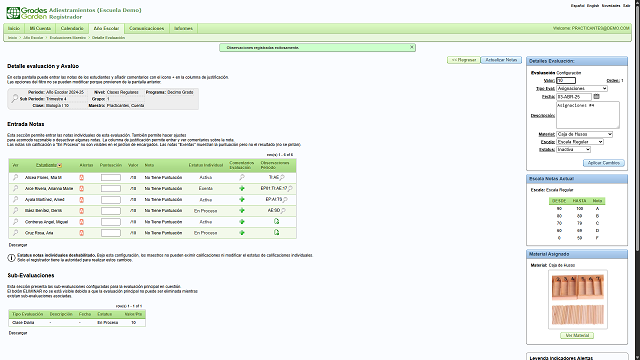Add period observation document icon for Cruz Rosa

(x=276, y=232)
